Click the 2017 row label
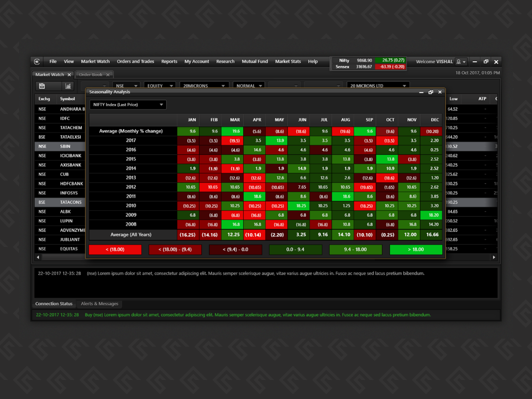Image resolution: width=532 pixels, height=399 pixels. (131, 141)
